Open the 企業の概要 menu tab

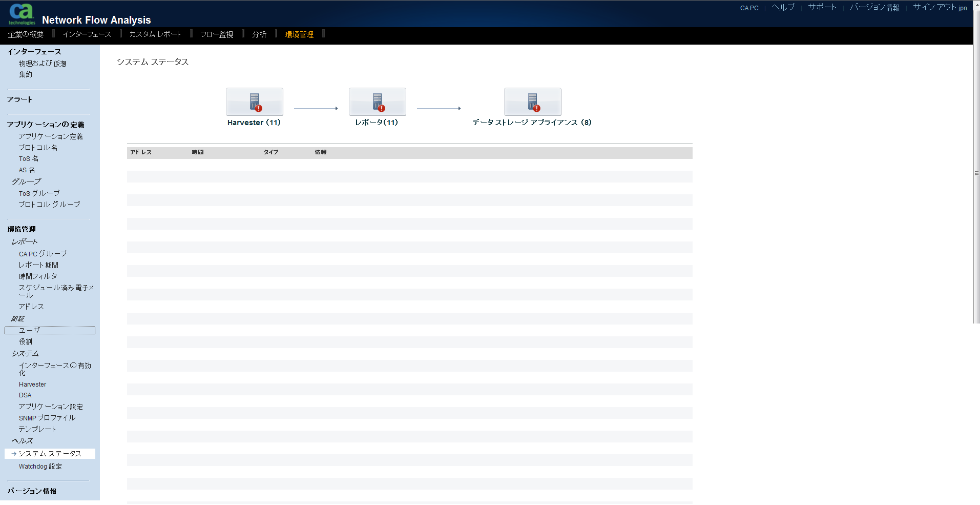26,34
